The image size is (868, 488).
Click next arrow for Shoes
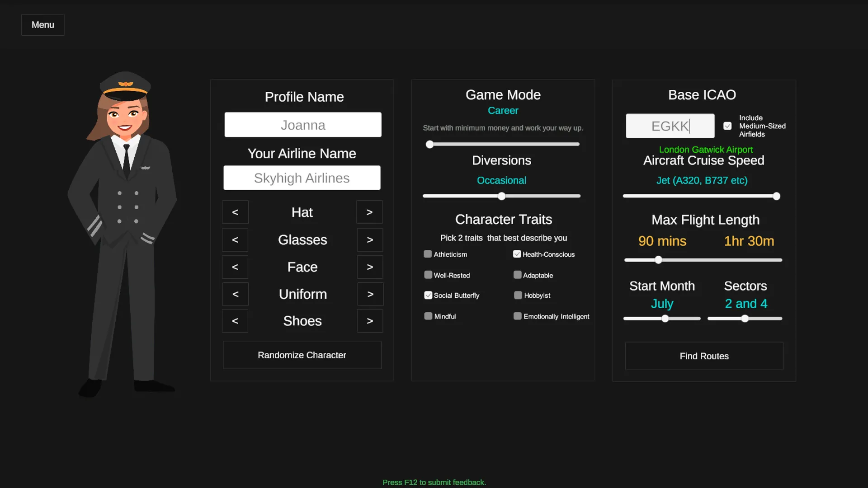click(370, 321)
